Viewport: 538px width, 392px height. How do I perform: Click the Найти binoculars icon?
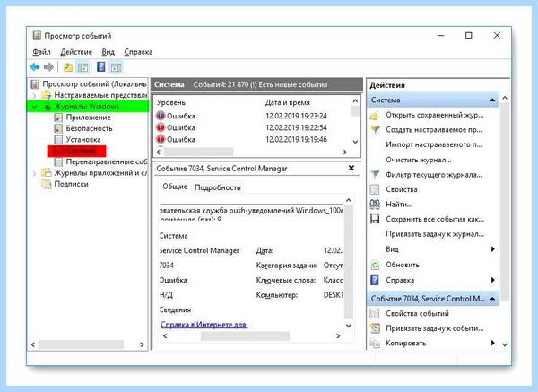point(375,205)
